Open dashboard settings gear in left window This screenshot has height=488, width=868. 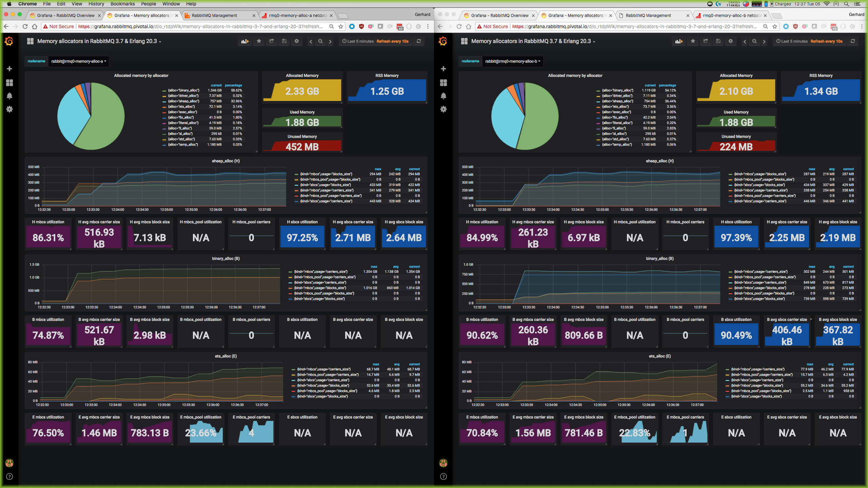coord(297,41)
